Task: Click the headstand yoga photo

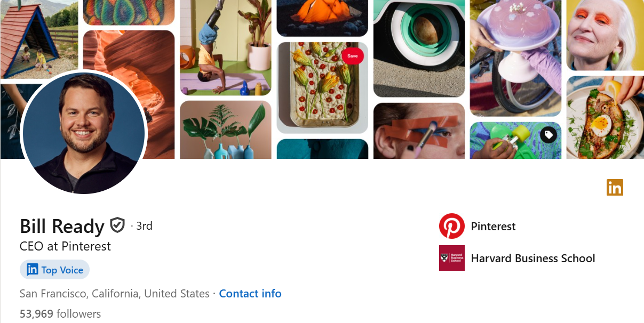Action: coord(226,47)
